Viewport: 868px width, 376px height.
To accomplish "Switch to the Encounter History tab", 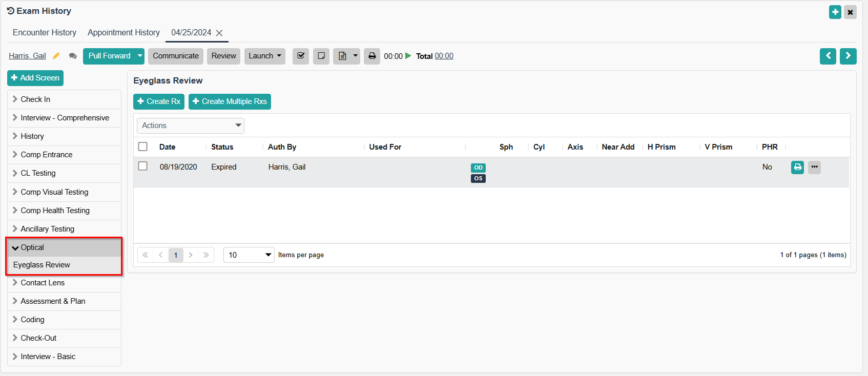I will coord(45,32).
